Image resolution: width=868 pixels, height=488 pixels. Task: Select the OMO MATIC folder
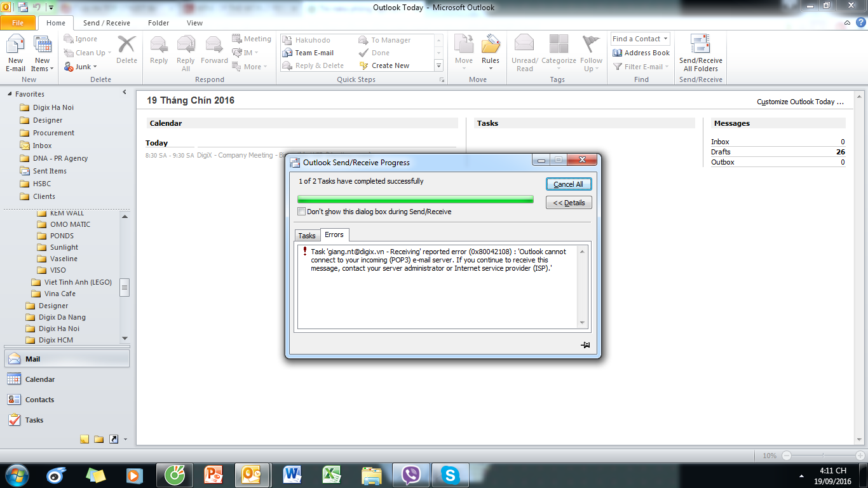click(70, 224)
